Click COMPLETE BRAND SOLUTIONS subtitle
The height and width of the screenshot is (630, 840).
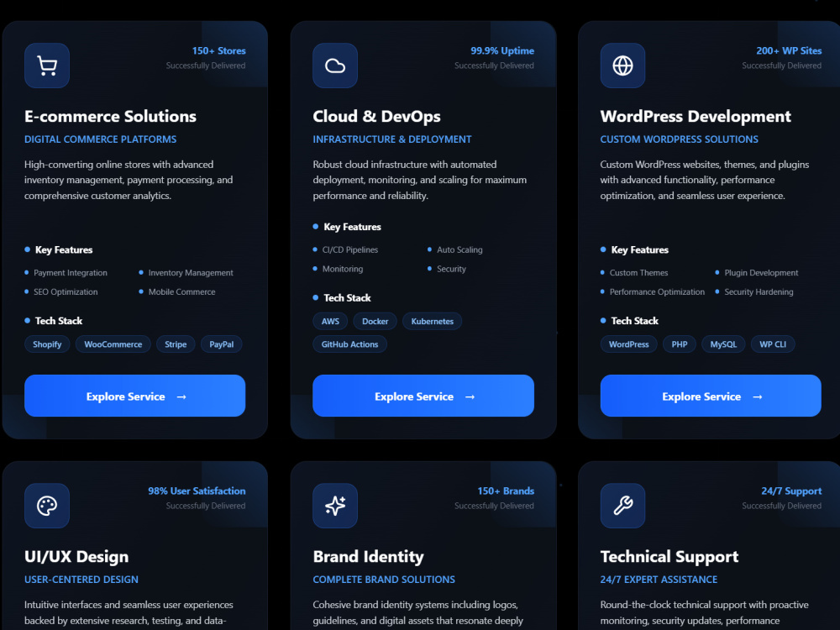pyautogui.click(x=384, y=580)
